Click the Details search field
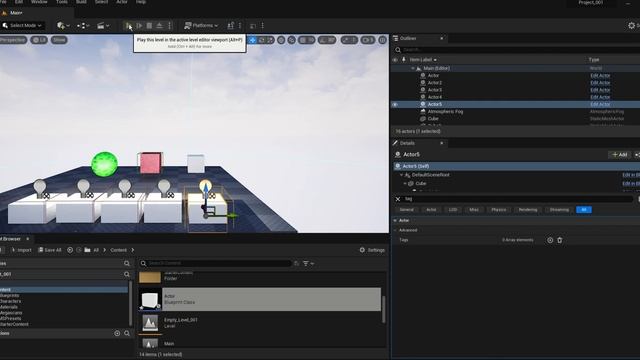 click(x=518, y=199)
